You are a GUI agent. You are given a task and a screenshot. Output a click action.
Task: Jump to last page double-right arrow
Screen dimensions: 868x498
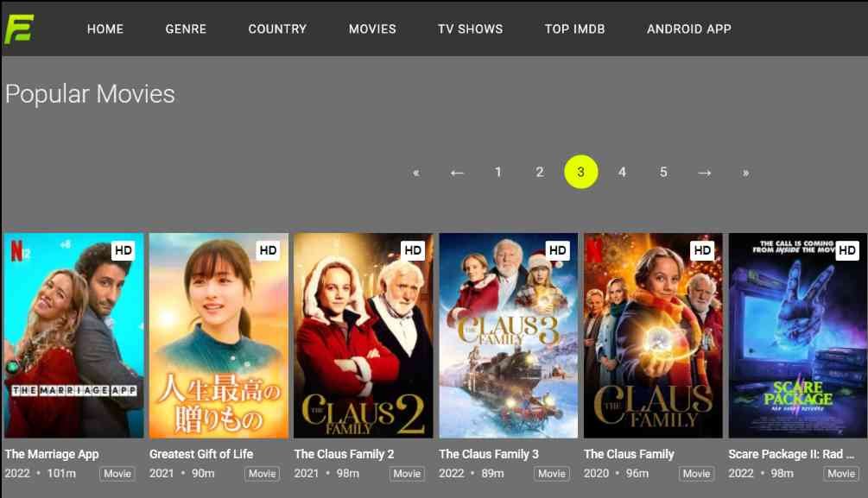pos(745,173)
